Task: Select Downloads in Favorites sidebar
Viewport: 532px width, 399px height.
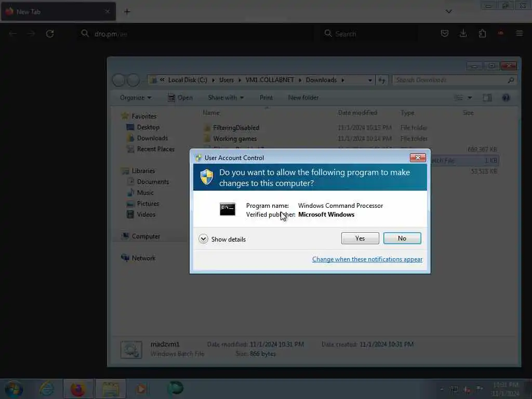Action: tap(152, 138)
